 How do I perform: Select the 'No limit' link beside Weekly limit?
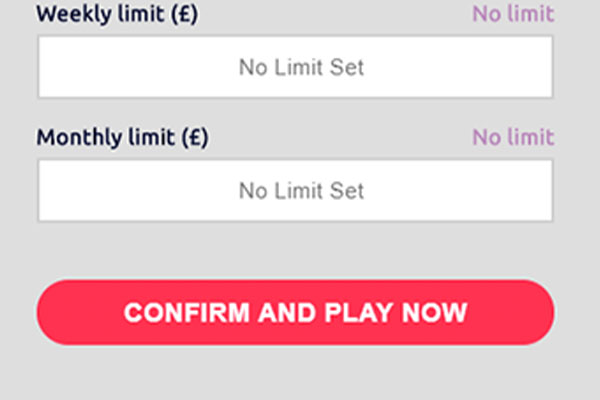513,14
